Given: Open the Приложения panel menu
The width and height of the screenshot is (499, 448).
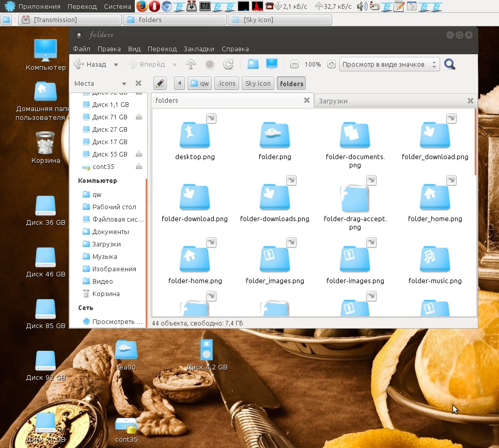Looking at the screenshot, I should pyautogui.click(x=39, y=6).
